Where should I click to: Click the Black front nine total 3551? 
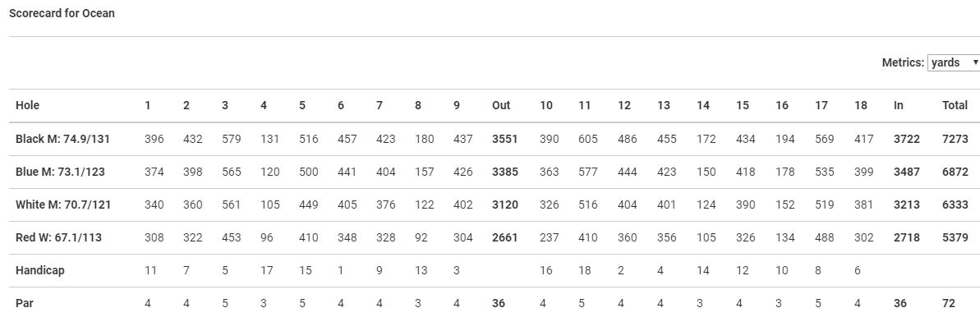point(505,140)
